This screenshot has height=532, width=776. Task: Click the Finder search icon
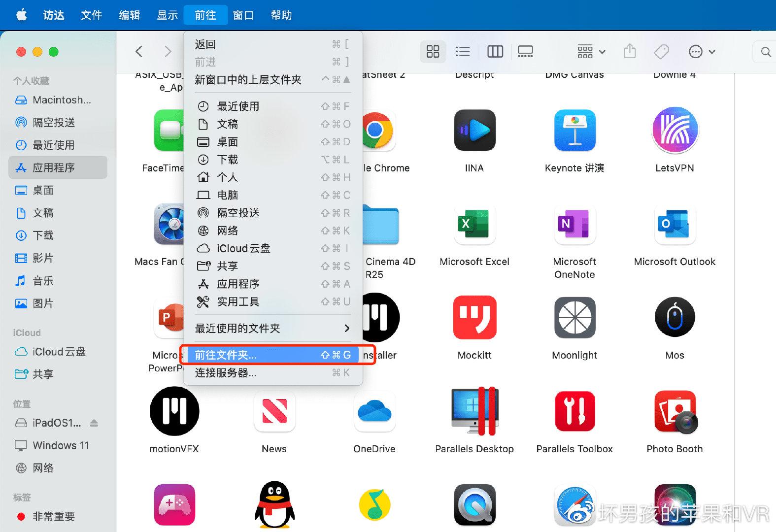pyautogui.click(x=766, y=52)
